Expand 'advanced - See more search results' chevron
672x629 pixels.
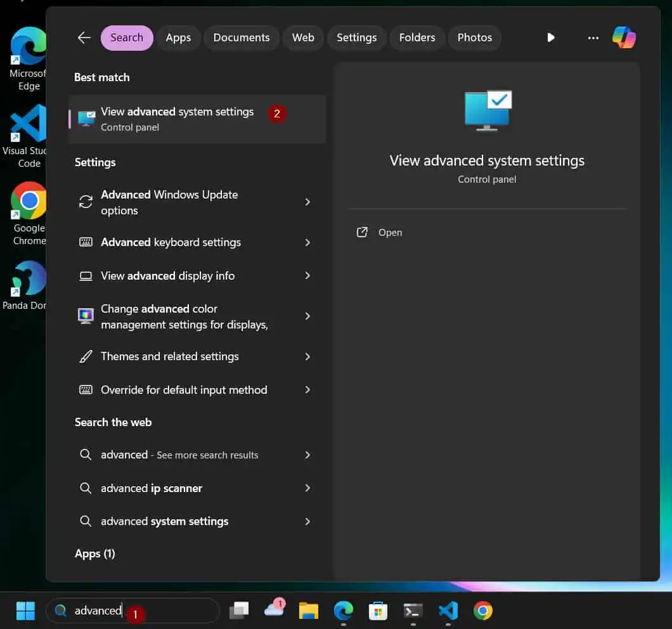pyautogui.click(x=307, y=455)
